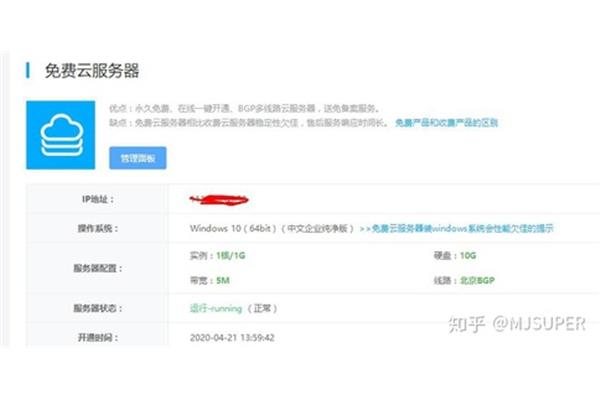Select the 免费云服务器 heading
Screen dimensions: 600x400
tap(92, 71)
